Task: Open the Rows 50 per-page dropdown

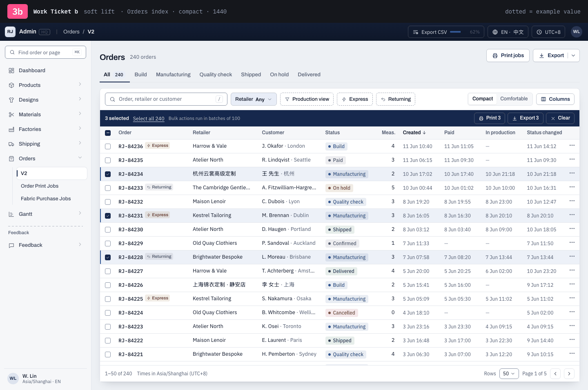Action: [x=509, y=374]
